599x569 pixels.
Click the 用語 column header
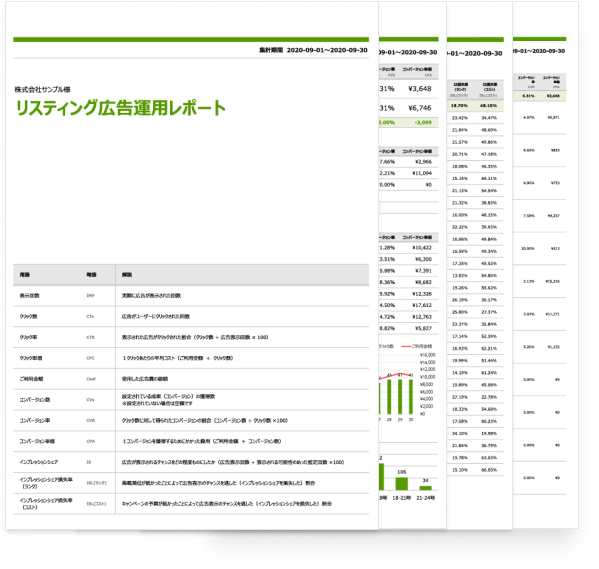point(25,275)
